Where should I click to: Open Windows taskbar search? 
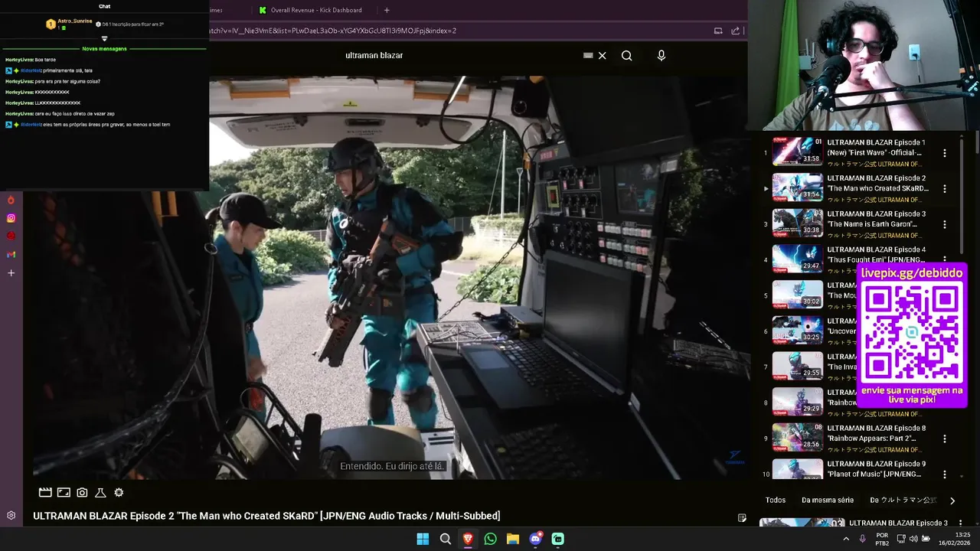445,539
